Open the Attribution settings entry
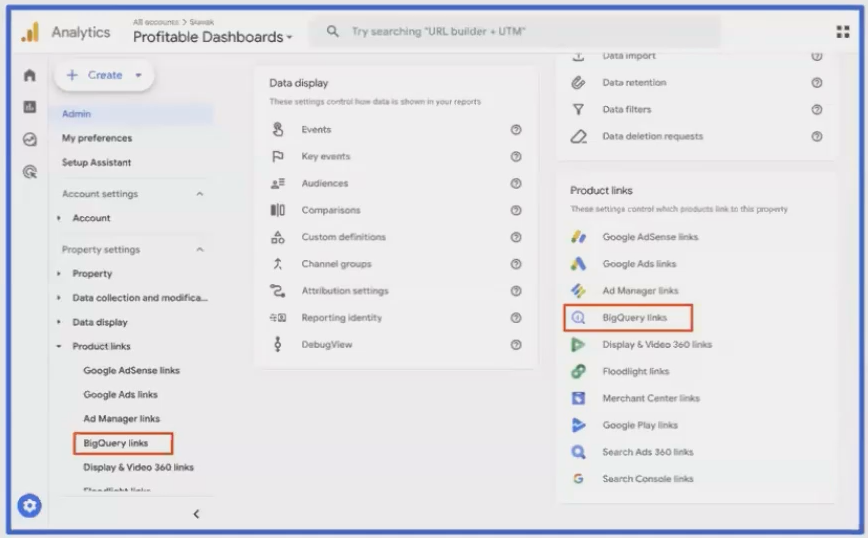 [345, 291]
